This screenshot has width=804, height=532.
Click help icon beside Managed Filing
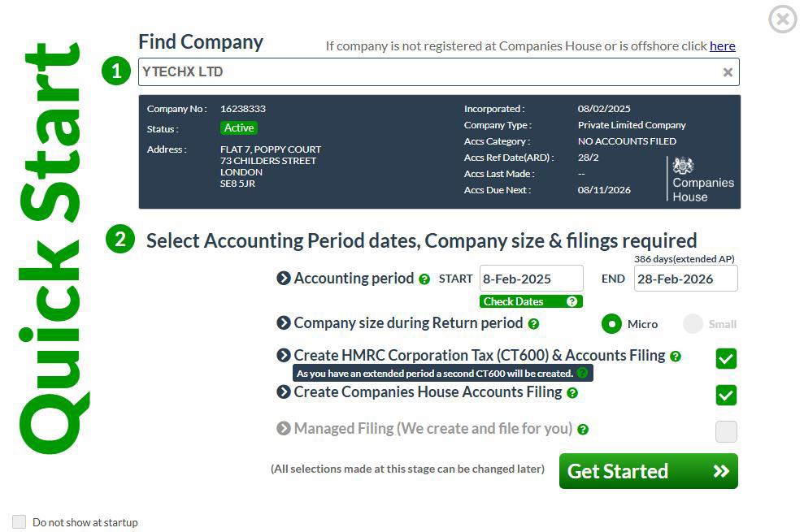[x=583, y=430]
